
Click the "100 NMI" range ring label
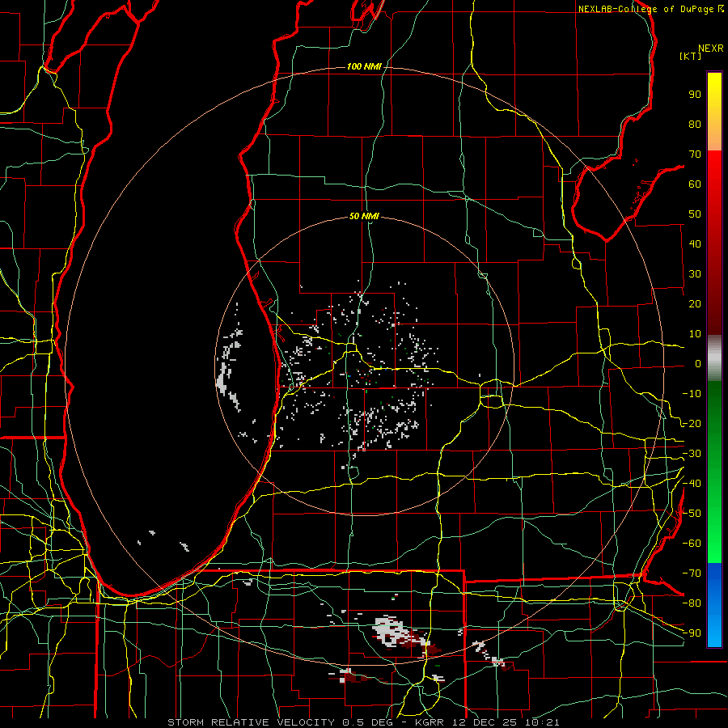(x=364, y=66)
